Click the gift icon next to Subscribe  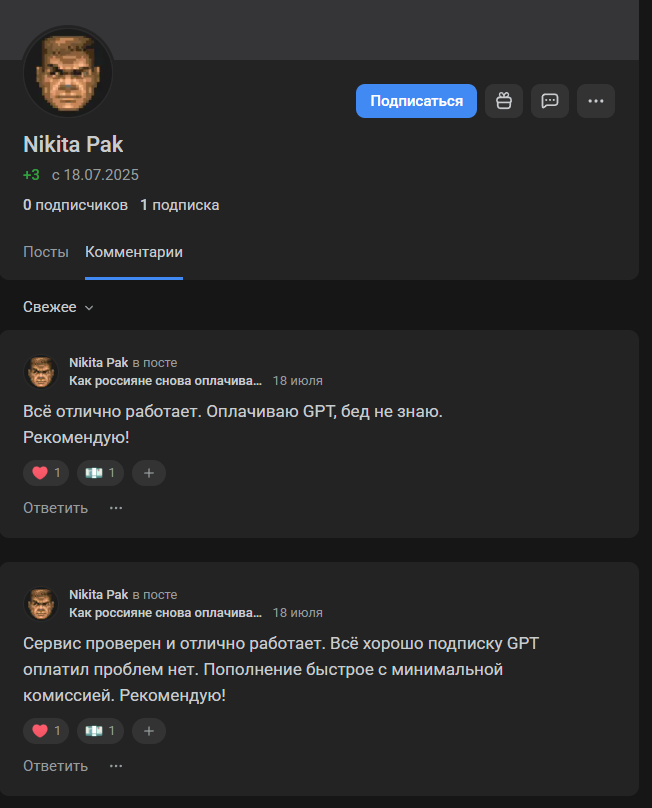coord(504,101)
